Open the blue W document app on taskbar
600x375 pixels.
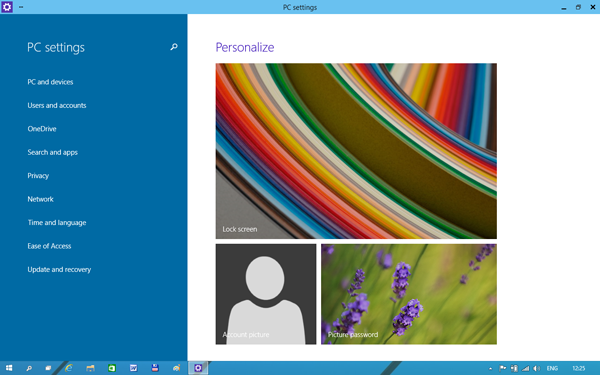[133, 368]
